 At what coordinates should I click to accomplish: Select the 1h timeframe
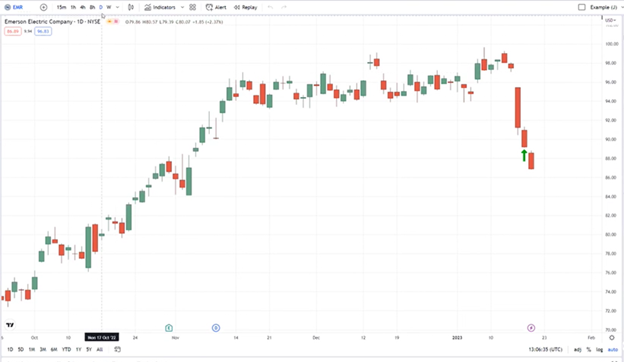tap(73, 7)
